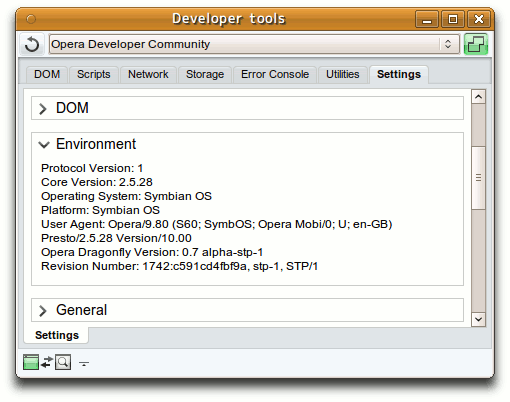Minimize the Developer tools window

click(427, 19)
